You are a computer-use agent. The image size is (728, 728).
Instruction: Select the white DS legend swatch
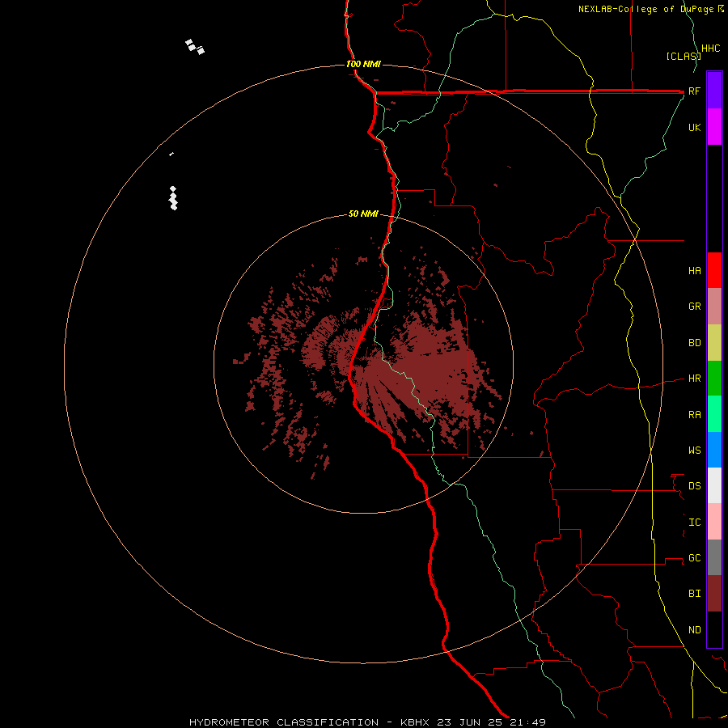714,485
